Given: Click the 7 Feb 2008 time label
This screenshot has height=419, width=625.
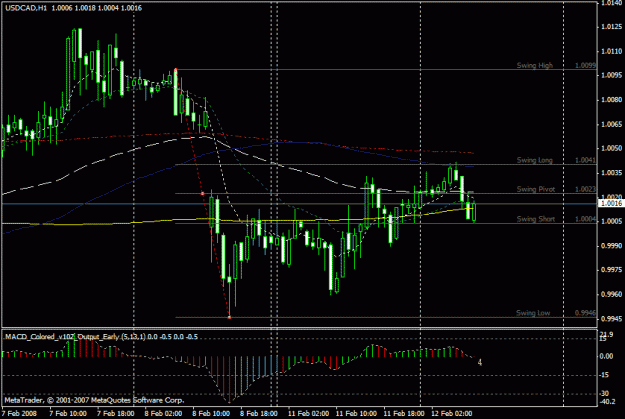Looking at the screenshot, I should (19, 413).
